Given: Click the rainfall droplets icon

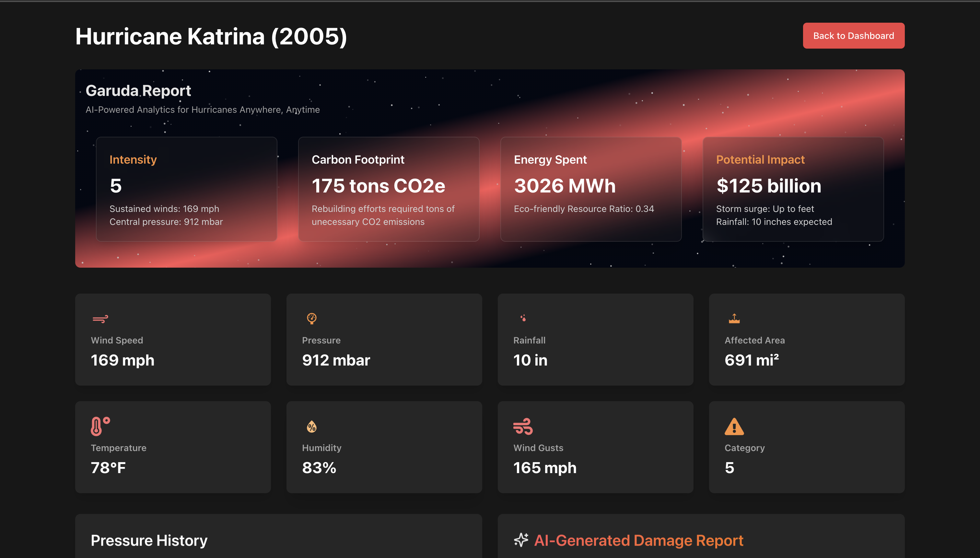Looking at the screenshot, I should pos(523,318).
